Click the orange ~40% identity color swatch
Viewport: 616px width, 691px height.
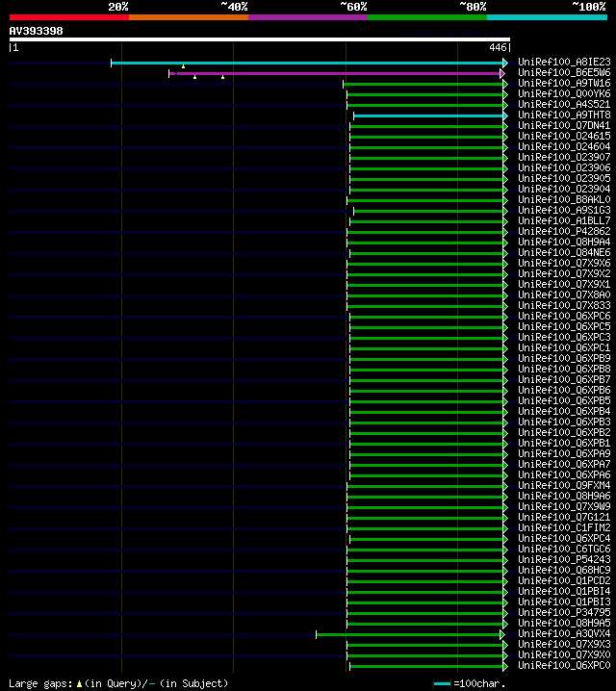click(x=189, y=17)
